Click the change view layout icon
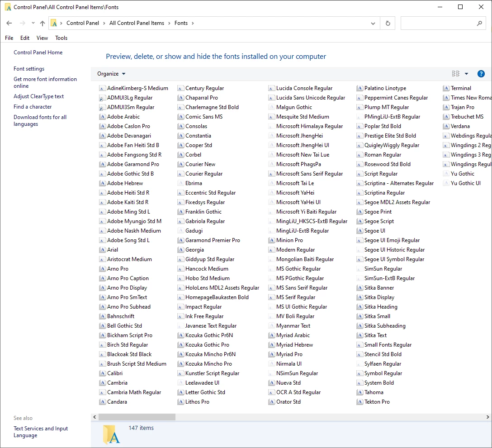The width and height of the screenshot is (492, 448). (456, 74)
